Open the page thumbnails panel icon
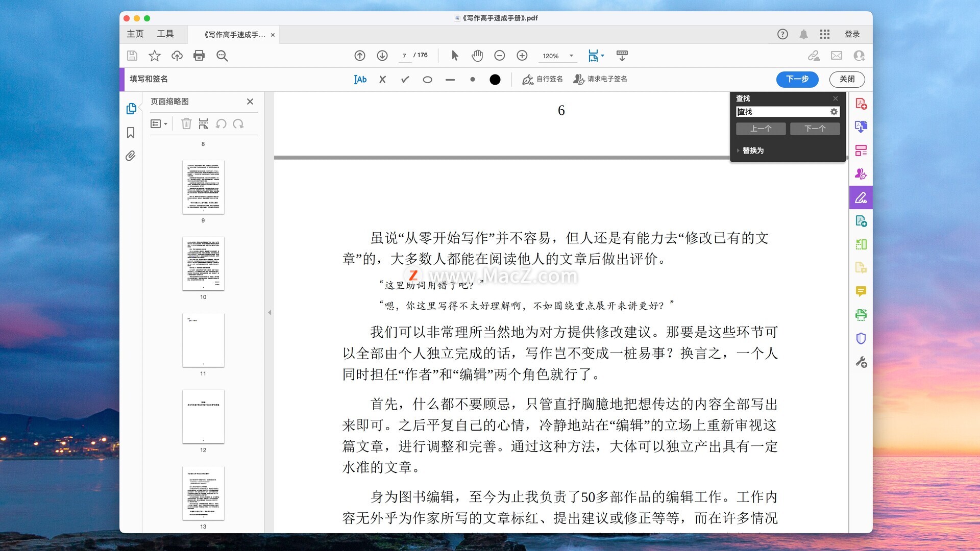Screen dimensions: 980x551 (131, 108)
